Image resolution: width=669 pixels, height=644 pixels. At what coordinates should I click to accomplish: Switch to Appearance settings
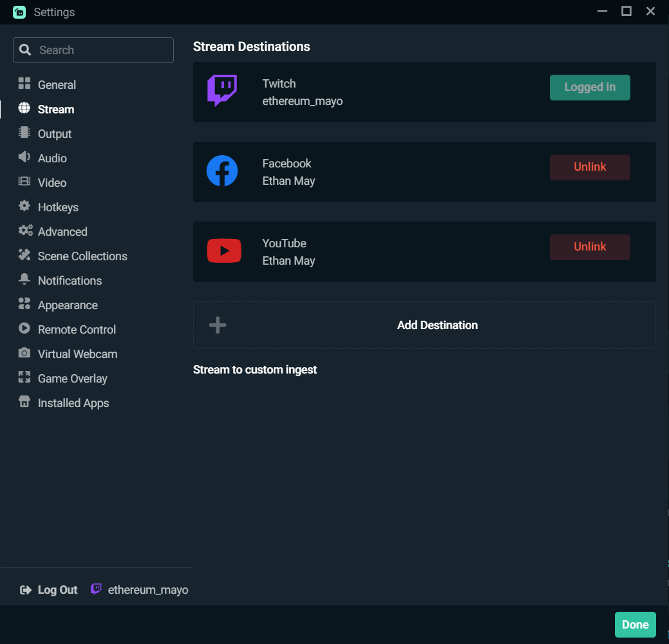(x=68, y=305)
